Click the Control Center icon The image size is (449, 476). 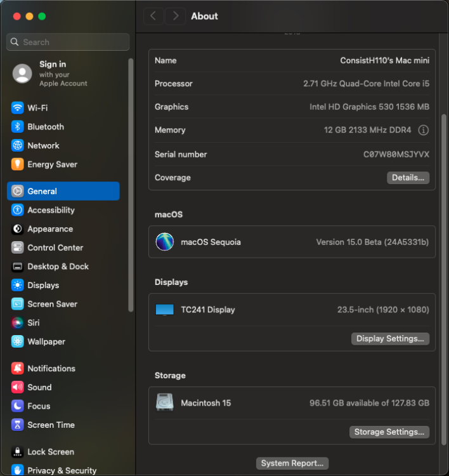(17, 248)
